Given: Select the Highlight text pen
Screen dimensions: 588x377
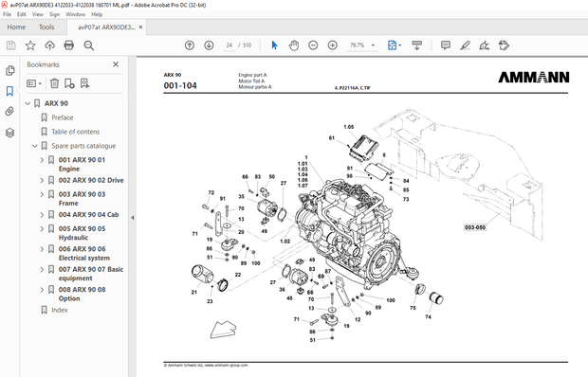Looking at the screenshot, I should point(465,45).
